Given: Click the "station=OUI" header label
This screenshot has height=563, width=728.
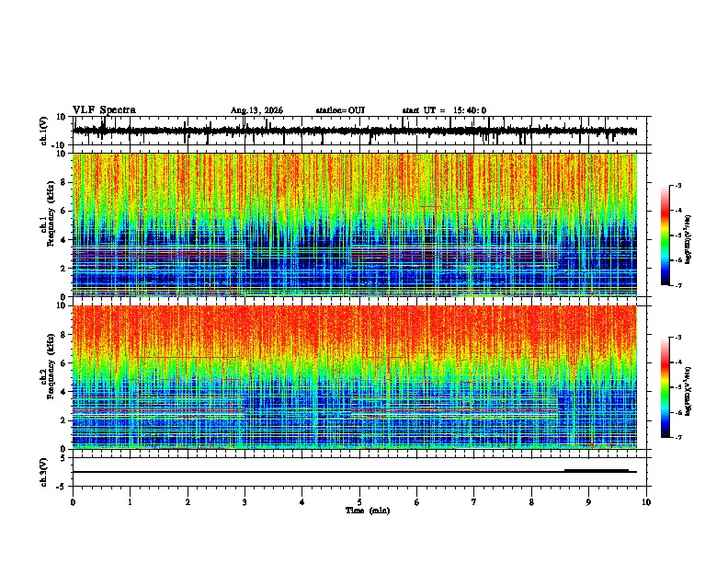Looking at the screenshot, I should tap(340, 110).
